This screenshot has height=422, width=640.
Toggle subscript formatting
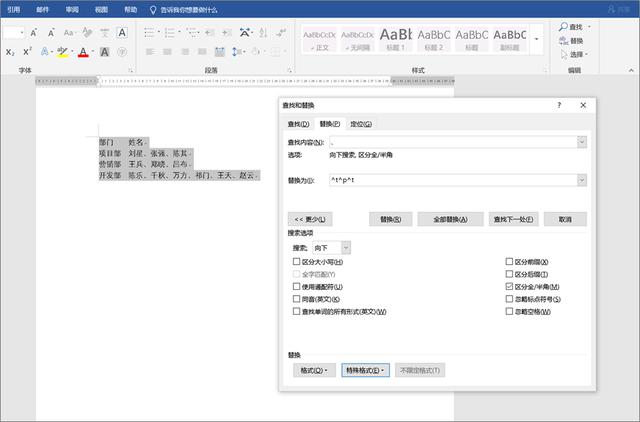[10, 52]
